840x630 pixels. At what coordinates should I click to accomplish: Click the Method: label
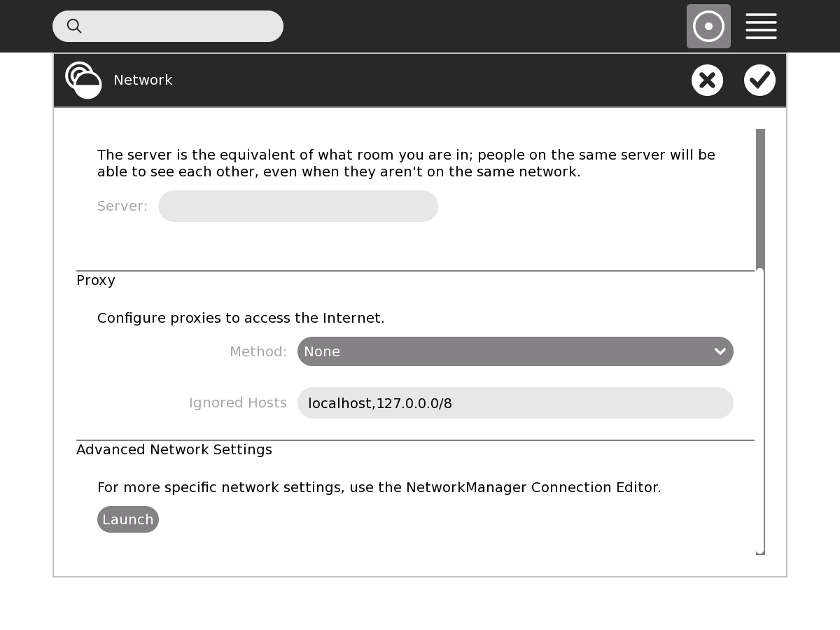258,351
